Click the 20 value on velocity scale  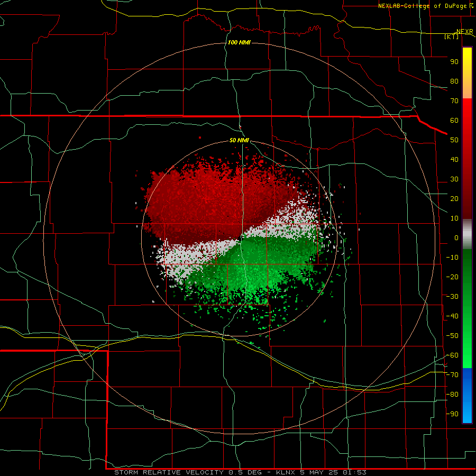[x=454, y=199]
